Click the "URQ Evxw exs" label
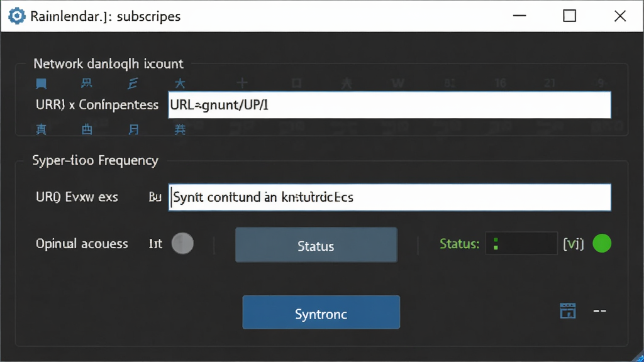 [77, 197]
